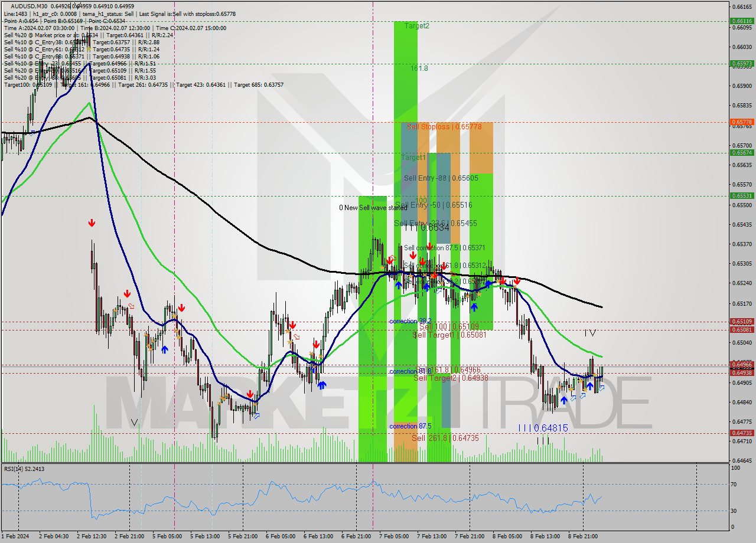Click the blue 'correction 87.5' label

point(410,426)
